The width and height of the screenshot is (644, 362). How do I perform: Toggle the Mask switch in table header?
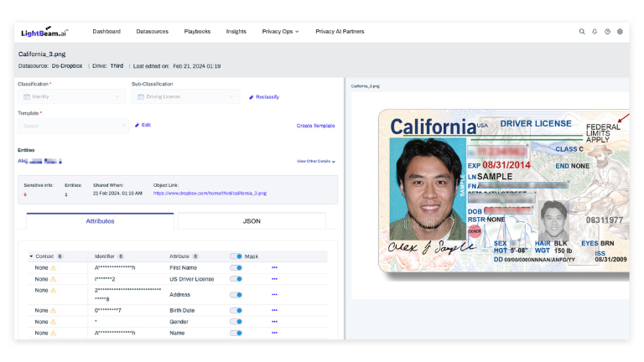[236, 256]
